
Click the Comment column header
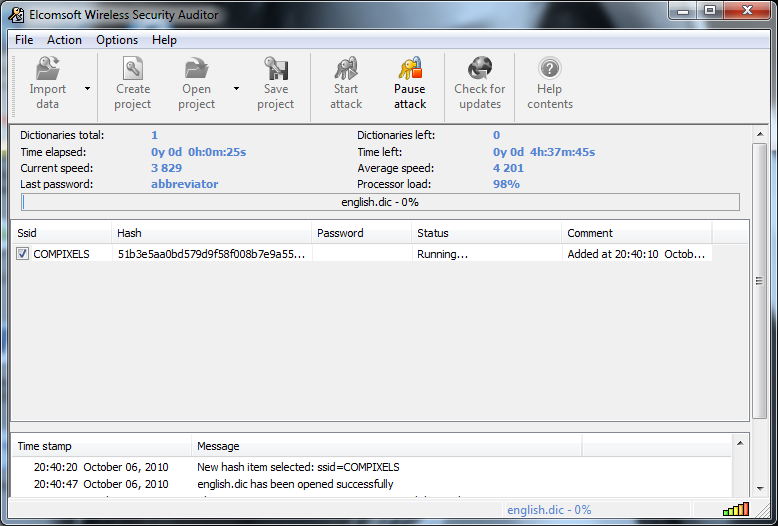[637, 233]
